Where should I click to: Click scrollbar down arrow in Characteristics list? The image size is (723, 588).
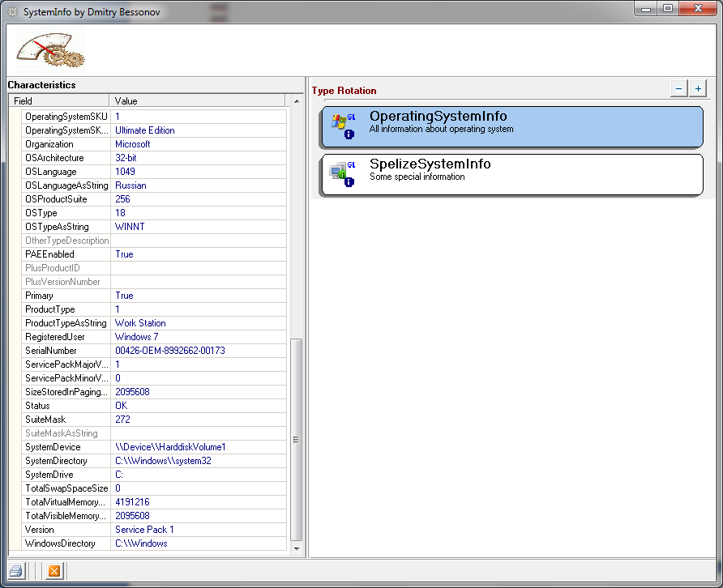[297, 549]
